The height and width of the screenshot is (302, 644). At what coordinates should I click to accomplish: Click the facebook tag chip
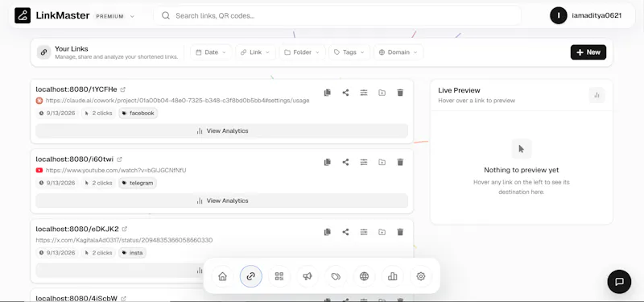(138, 113)
